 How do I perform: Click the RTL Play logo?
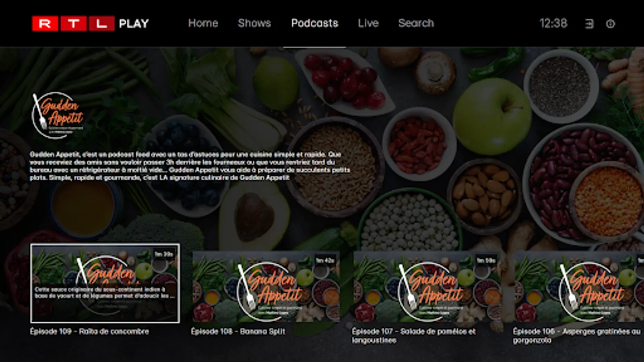(x=91, y=23)
